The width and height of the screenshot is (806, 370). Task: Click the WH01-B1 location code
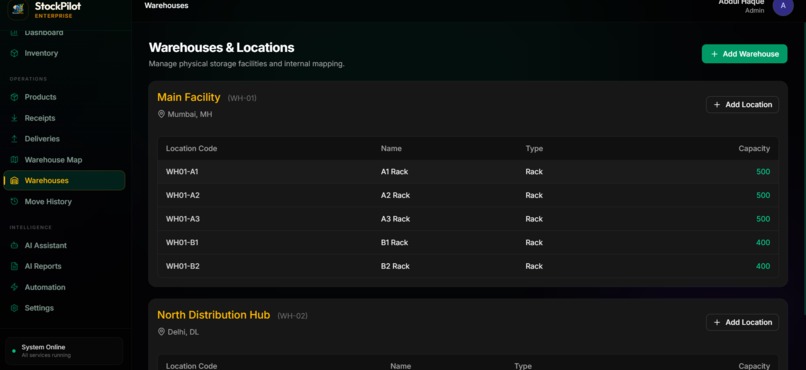click(x=182, y=243)
